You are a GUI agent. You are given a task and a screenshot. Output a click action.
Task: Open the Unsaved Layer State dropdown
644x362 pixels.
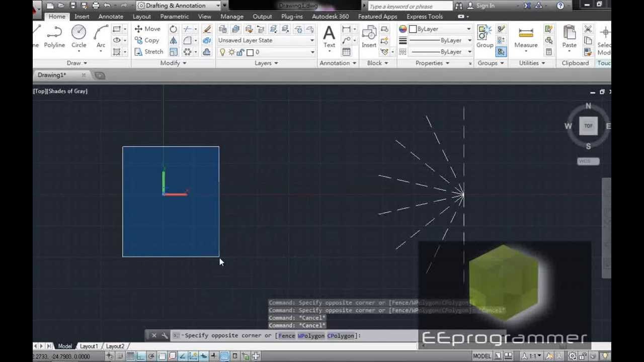click(x=266, y=40)
